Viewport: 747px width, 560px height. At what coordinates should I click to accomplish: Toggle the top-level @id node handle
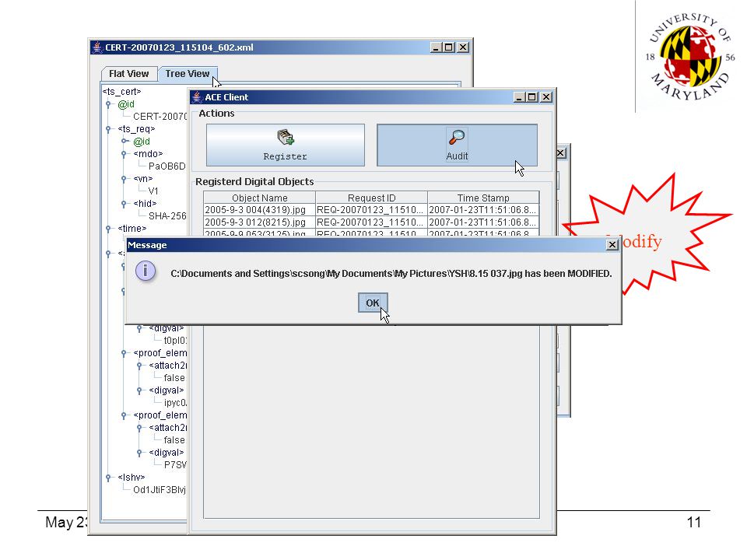[109, 104]
